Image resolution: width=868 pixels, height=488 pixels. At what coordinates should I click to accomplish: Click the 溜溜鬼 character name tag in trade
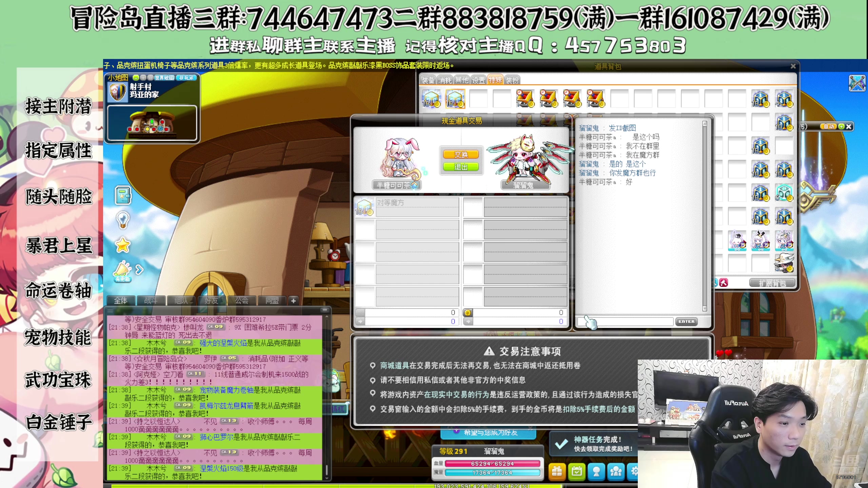pyautogui.click(x=525, y=185)
